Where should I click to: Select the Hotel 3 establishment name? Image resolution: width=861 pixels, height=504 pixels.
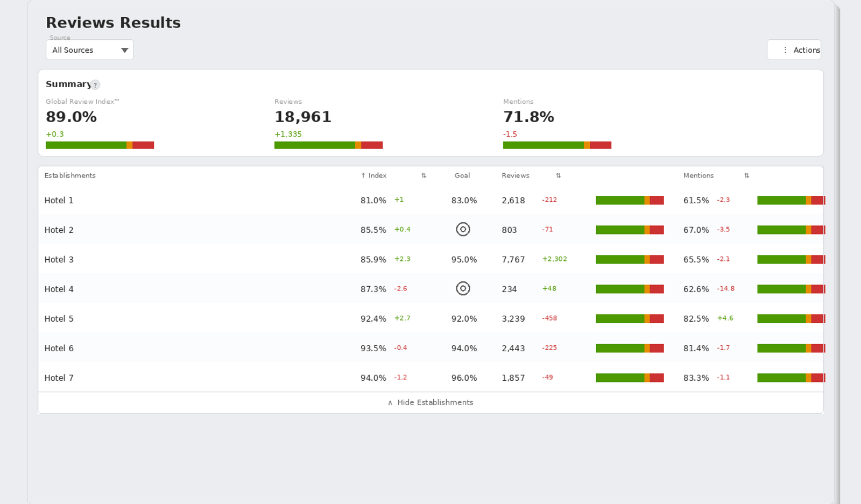click(x=59, y=260)
